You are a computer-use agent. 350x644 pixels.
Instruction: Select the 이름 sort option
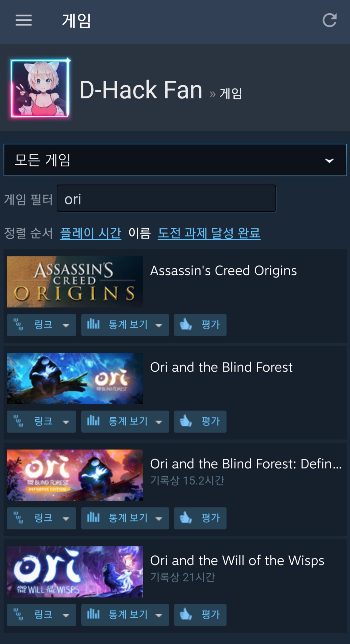(x=140, y=233)
